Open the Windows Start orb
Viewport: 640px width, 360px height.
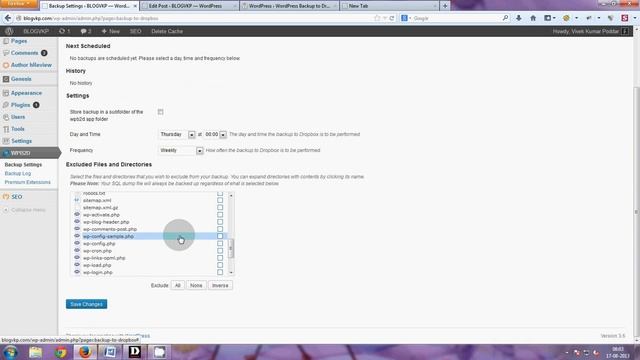coord(10,352)
